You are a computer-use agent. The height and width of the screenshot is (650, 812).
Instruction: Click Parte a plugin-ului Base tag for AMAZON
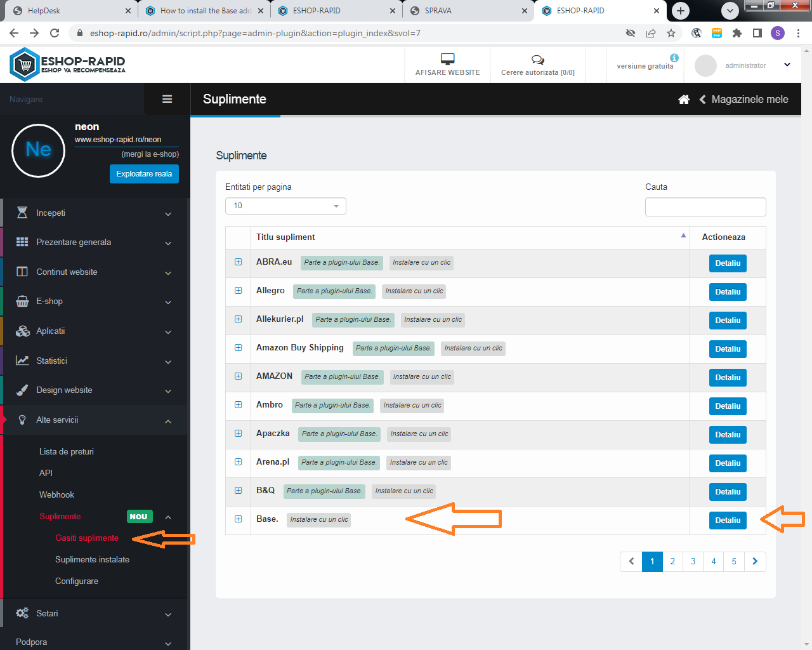(342, 376)
